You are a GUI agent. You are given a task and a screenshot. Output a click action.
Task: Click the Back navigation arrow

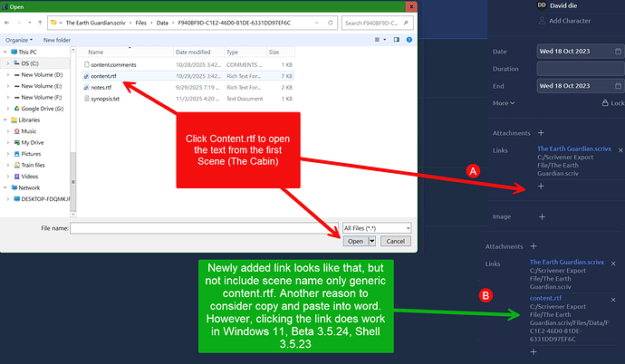pyautogui.click(x=10, y=22)
